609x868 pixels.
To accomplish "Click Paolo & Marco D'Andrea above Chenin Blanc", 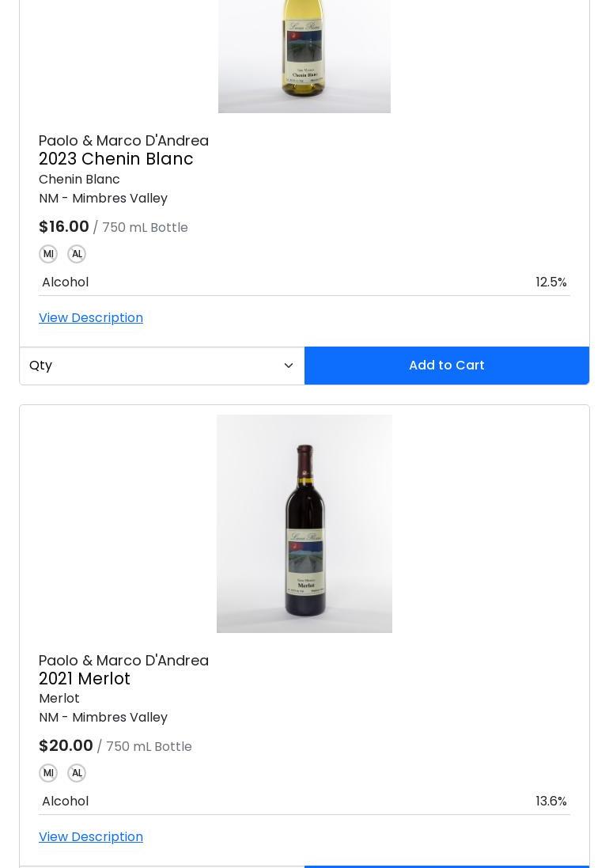I will pyautogui.click(x=123, y=140).
